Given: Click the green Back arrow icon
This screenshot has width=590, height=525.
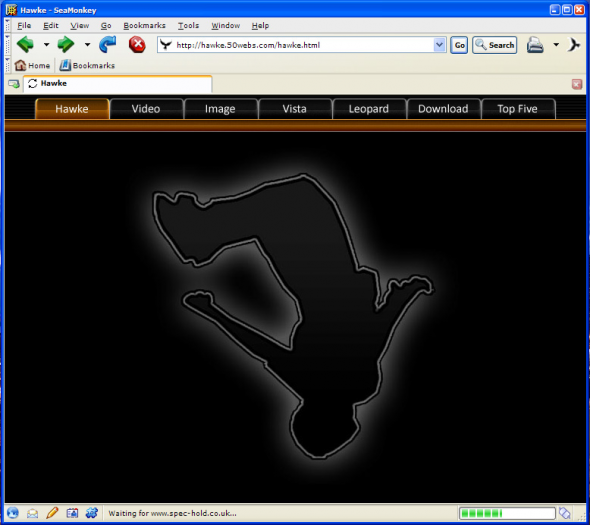Looking at the screenshot, I should (x=25, y=44).
